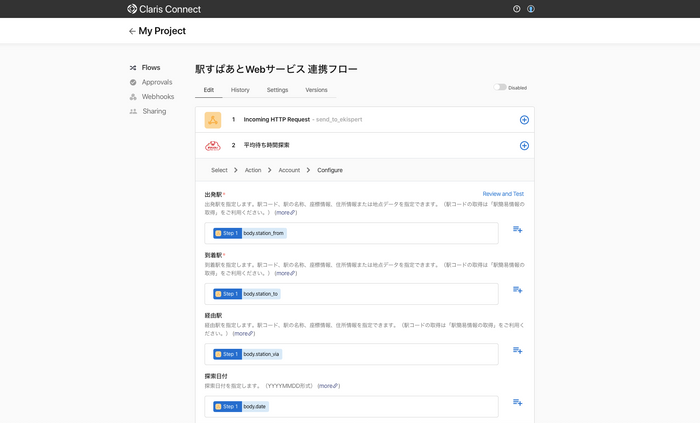
Task: Click the 出発駅 input field
Action: 351,233
